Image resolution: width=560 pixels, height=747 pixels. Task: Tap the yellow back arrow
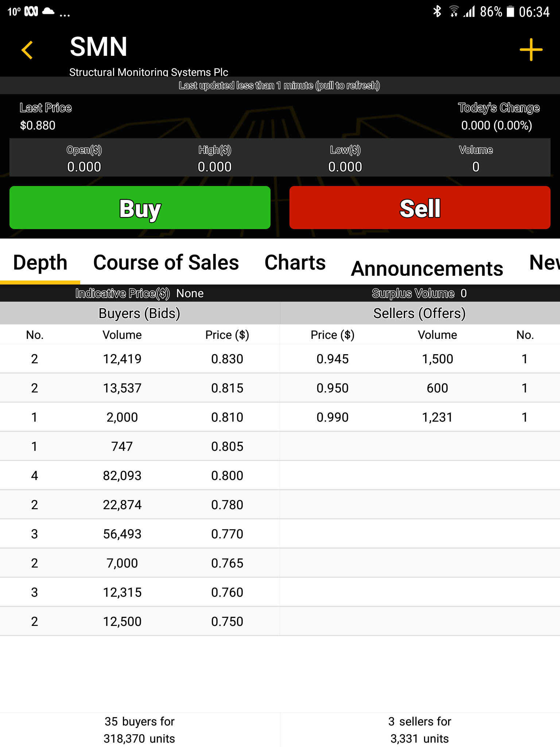pyautogui.click(x=27, y=50)
